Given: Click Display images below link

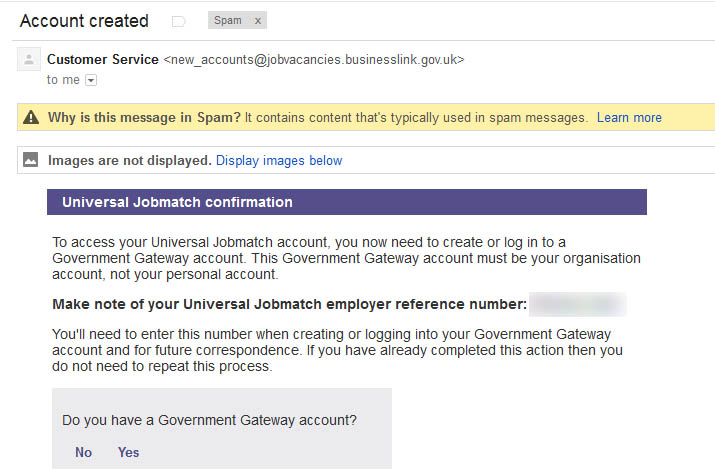Looking at the screenshot, I should (x=279, y=160).
